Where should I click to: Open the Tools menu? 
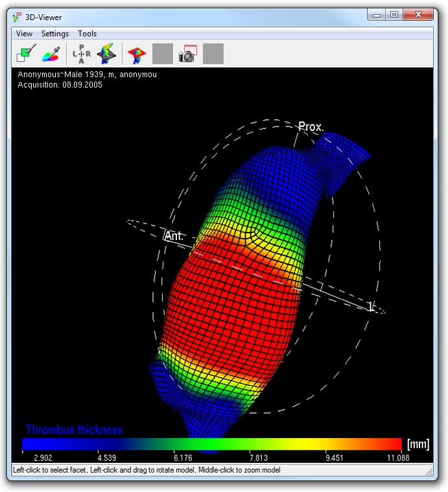pyautogui.click(x=87, y=34)
